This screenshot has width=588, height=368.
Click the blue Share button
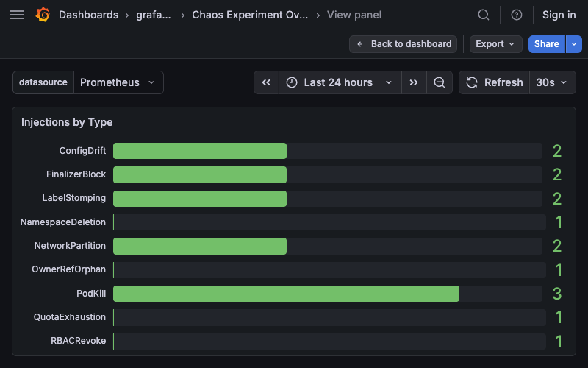click(546, 44)
